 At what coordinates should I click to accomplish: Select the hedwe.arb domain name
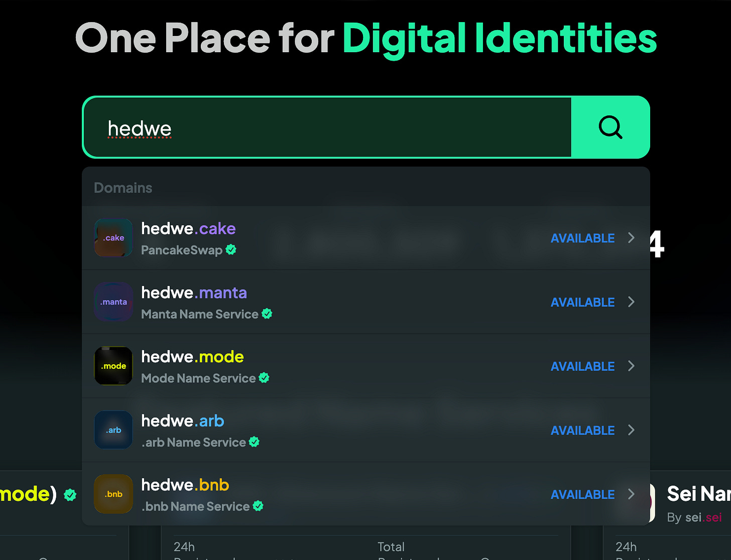183,421
